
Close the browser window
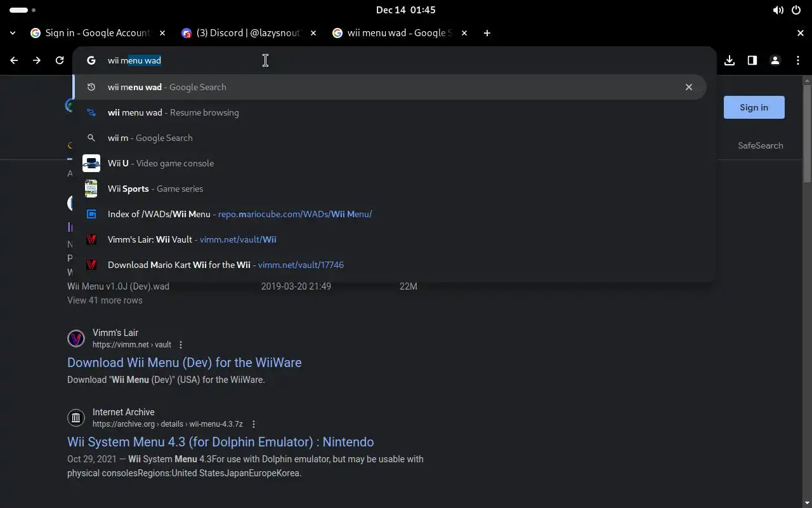tap(801, 33)
